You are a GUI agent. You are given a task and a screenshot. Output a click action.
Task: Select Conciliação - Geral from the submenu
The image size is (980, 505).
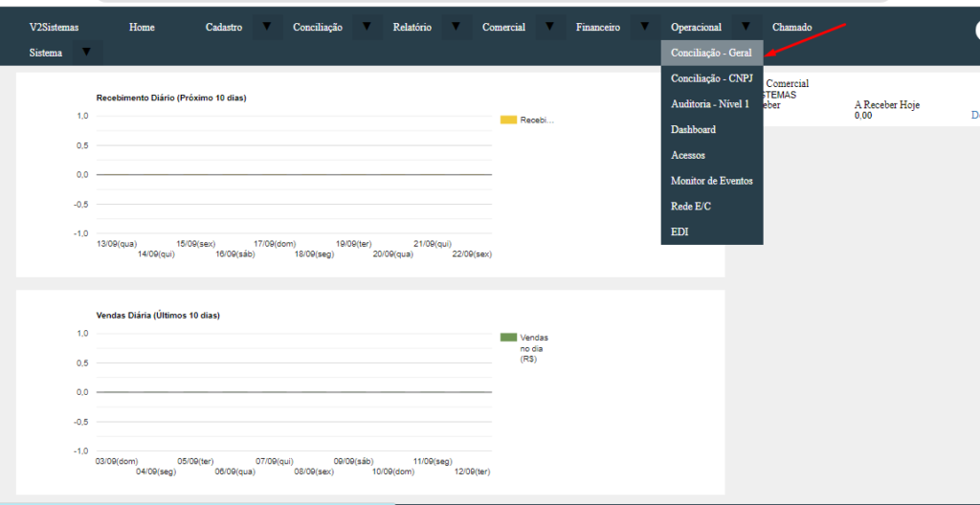click(711, 53)
